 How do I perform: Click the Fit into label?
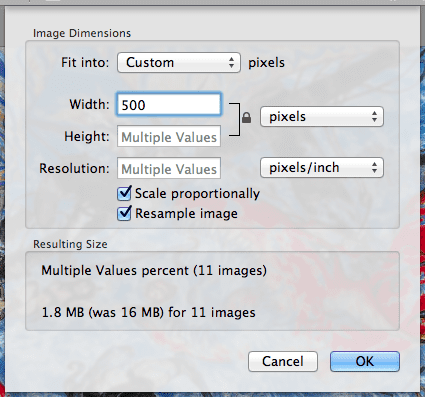[x=85, y=62]
